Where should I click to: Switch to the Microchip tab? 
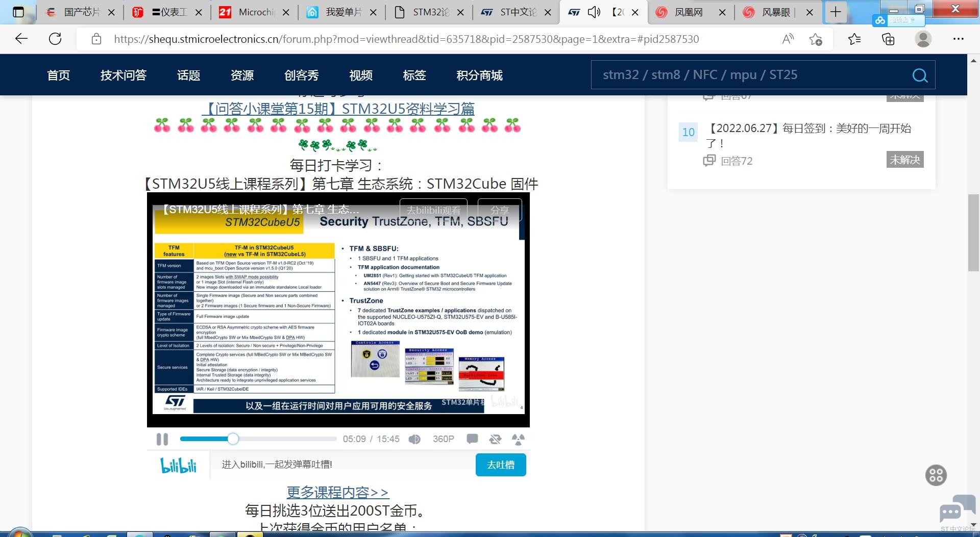(255, 12)
